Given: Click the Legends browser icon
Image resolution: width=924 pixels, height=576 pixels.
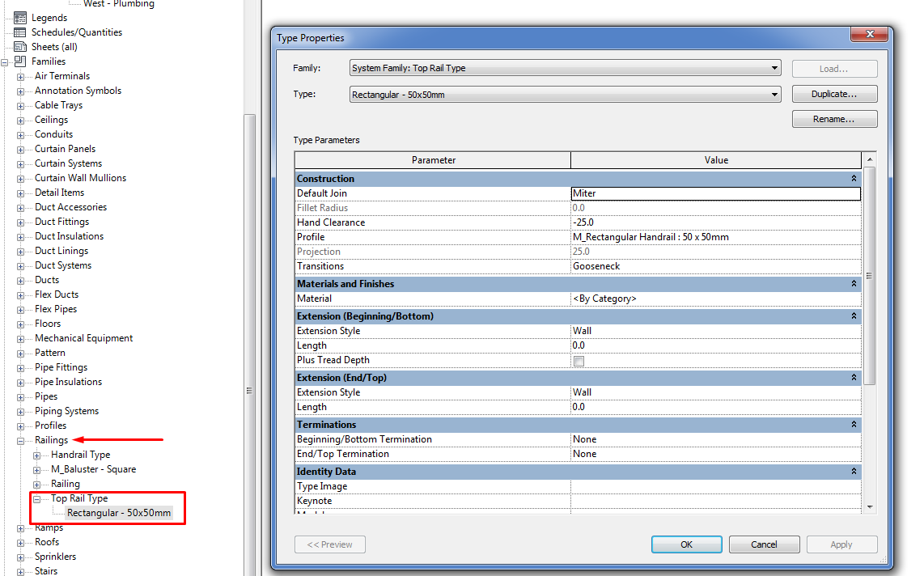Looking at the screenshot, I should click(x=20, y=18).
